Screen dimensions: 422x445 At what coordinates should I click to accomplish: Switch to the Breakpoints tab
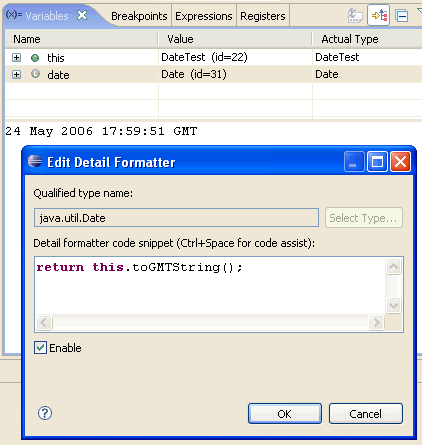(139, 16)
